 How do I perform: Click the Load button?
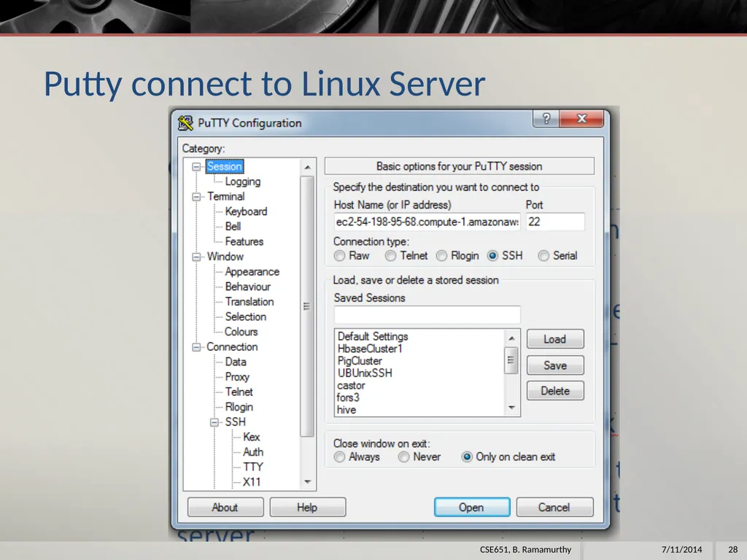click(x=555, y=339)
